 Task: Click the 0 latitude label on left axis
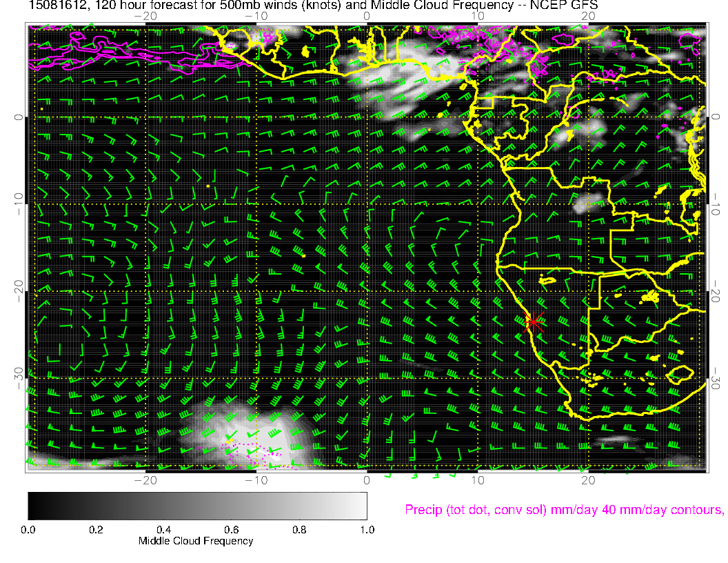19,117
